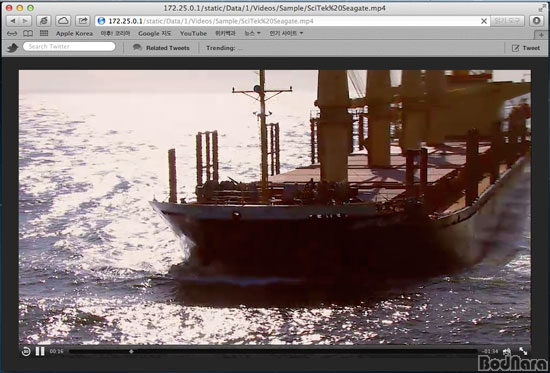Open the Apple Korea bookmark
This screenshot has height=373, width=550.
[x=74, y=33]
